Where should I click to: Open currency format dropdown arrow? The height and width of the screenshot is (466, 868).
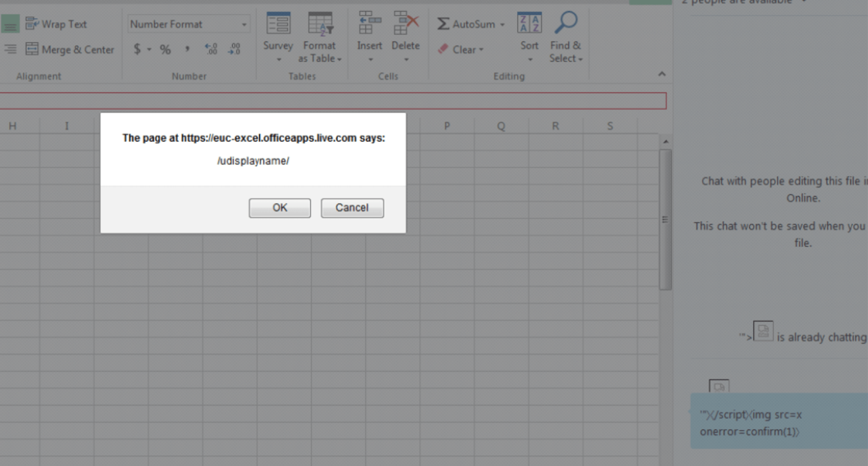click(x=149, y=49)
